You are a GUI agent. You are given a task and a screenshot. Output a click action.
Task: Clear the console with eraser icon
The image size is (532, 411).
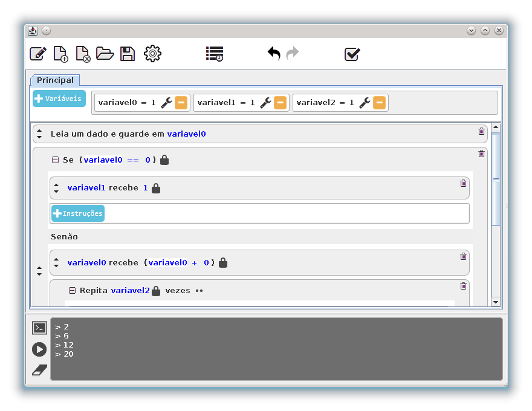39,370
